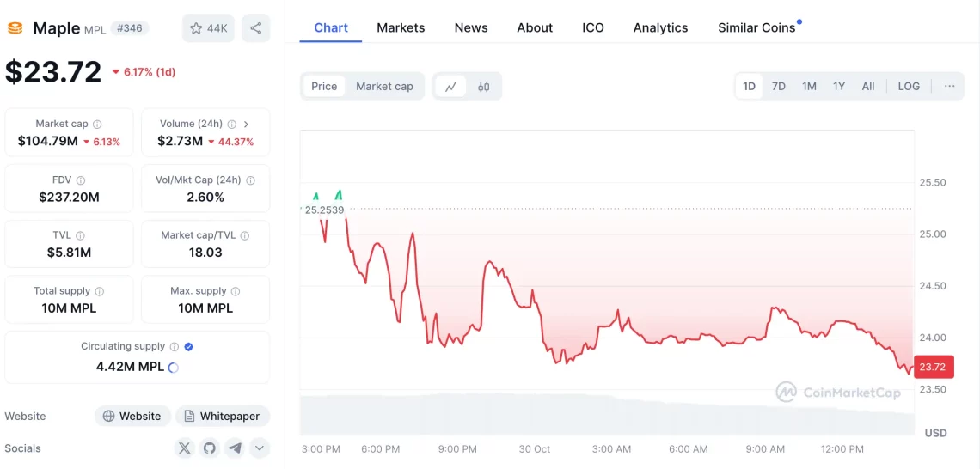Open the About tab
The width and height of the screenshot is (980, 469).
tap(535, 28)
